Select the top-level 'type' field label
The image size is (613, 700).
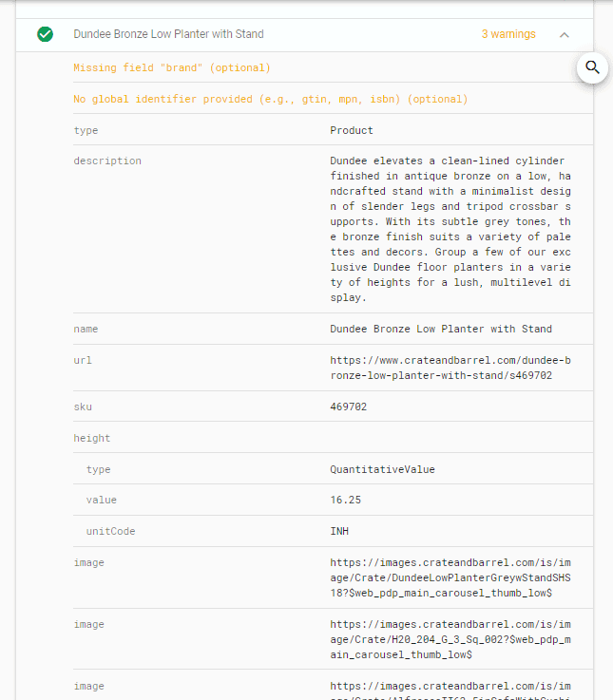(86, 130)
